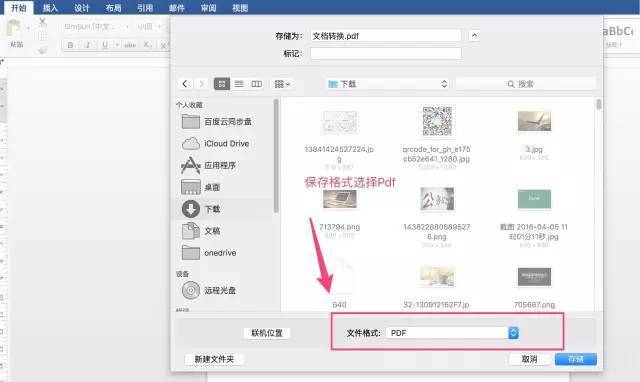This screenshot has width=640, height=382.
Task: Collapse the dialog with the caret button
Action: click(x=474, y=36)
